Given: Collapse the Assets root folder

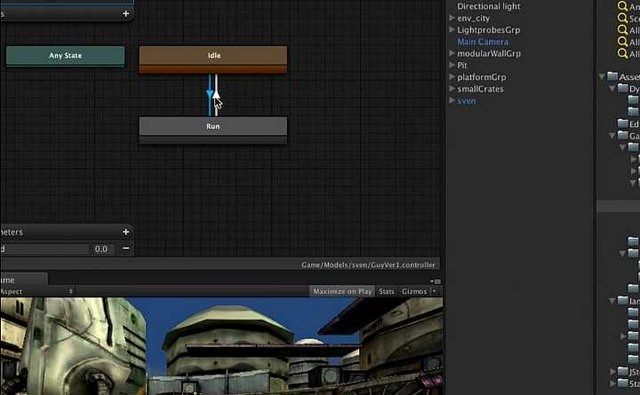Looking at the screenshot, I should point(602,76).
